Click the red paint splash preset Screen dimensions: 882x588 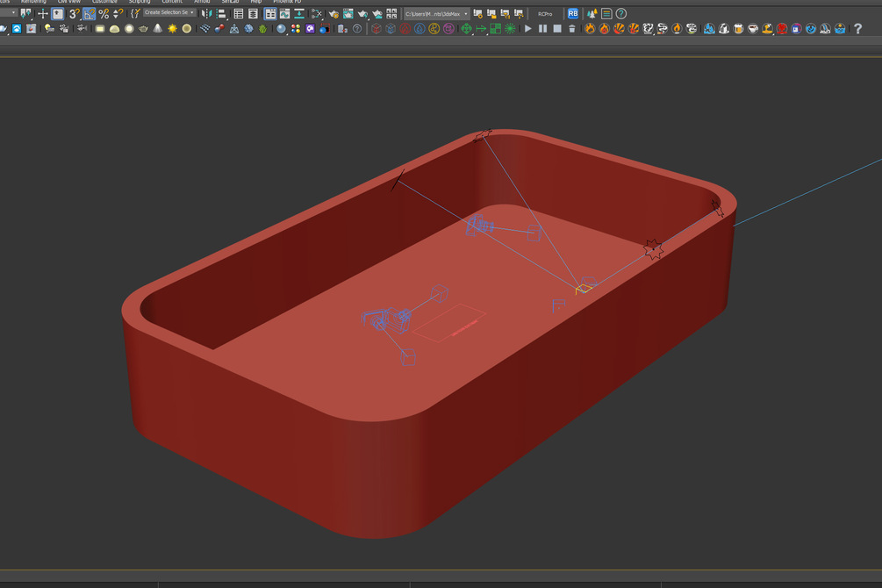(x=782, y=29)
